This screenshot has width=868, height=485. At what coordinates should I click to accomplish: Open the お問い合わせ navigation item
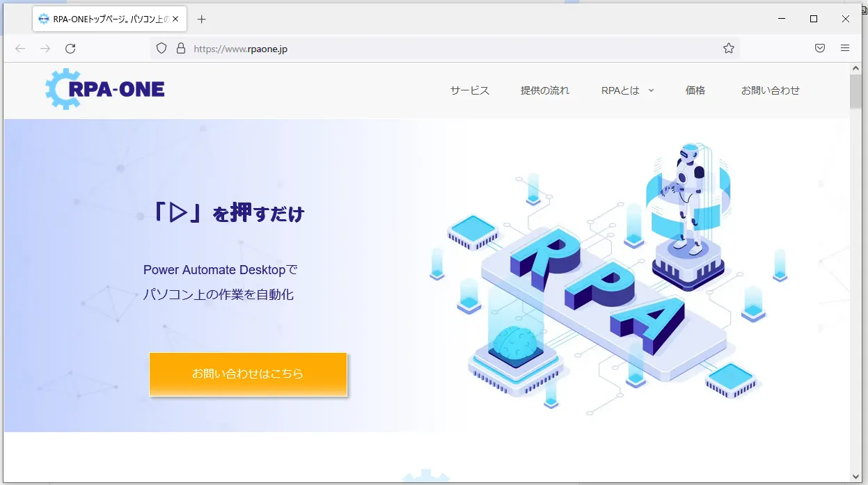(771, 90)
